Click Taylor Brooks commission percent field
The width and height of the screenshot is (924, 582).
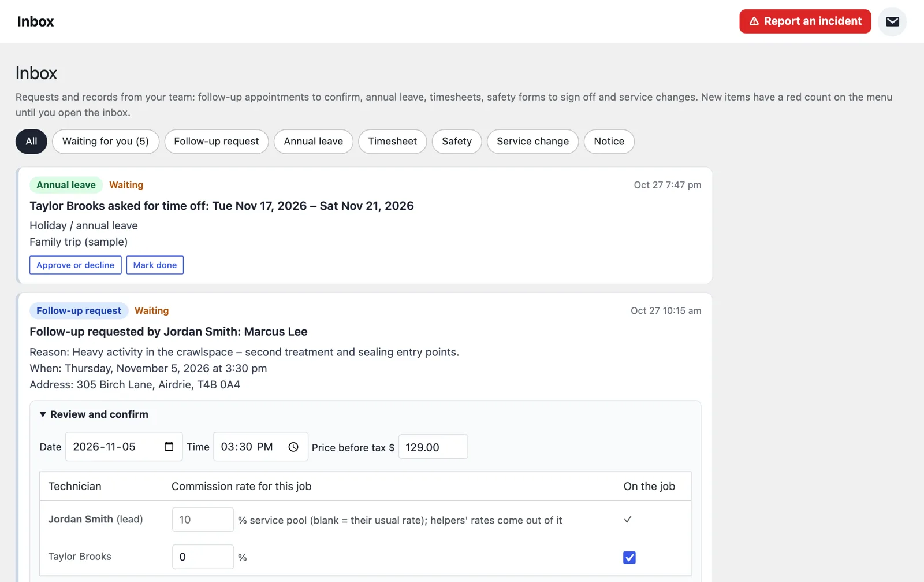[203, 557]
